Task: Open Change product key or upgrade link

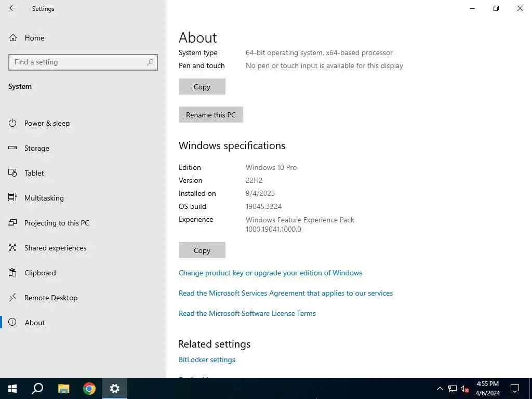Action: point(270,273)
